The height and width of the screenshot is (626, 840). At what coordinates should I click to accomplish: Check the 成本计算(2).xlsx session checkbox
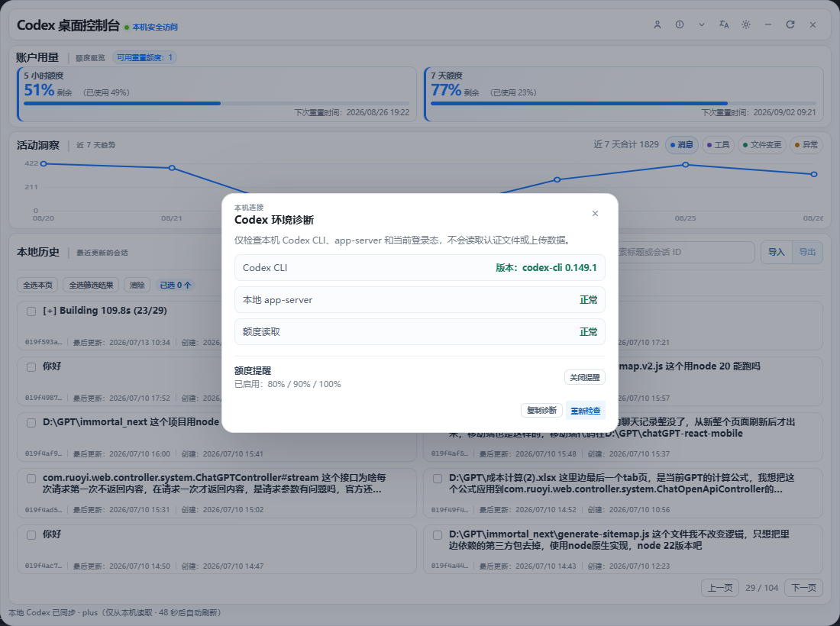438,479
